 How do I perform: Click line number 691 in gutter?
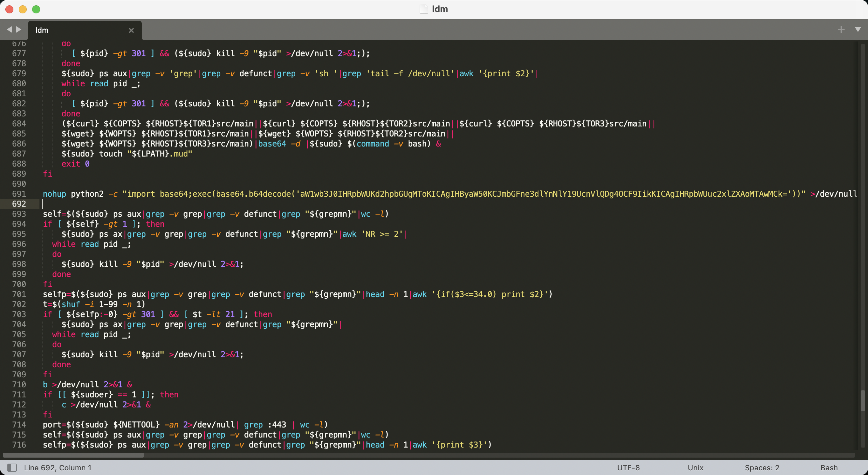19,194
